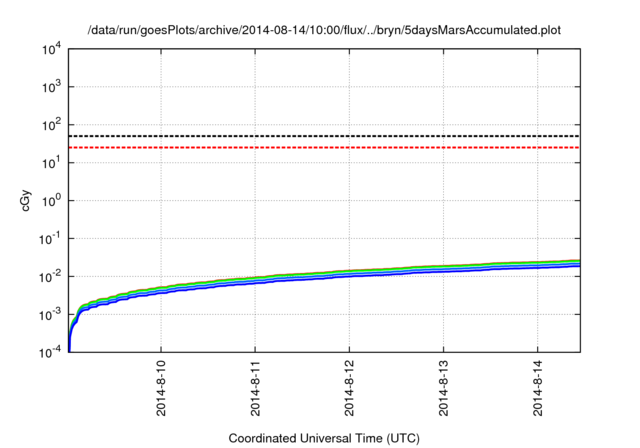Screen dimensions: 640x448
Task: Click the 10^4 y-axis tick label
Action: [51, 49]
